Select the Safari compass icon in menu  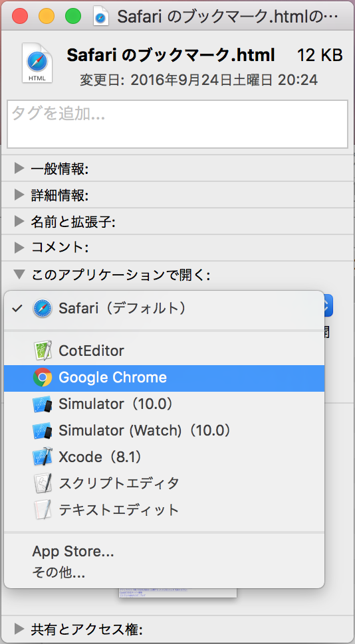tap(43, 309)
